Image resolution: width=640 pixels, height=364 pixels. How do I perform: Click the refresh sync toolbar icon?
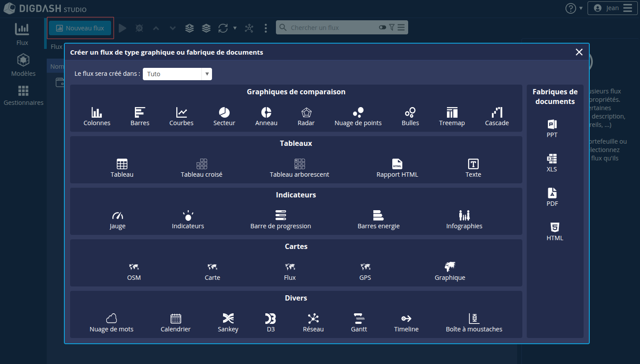pos(223,28)
